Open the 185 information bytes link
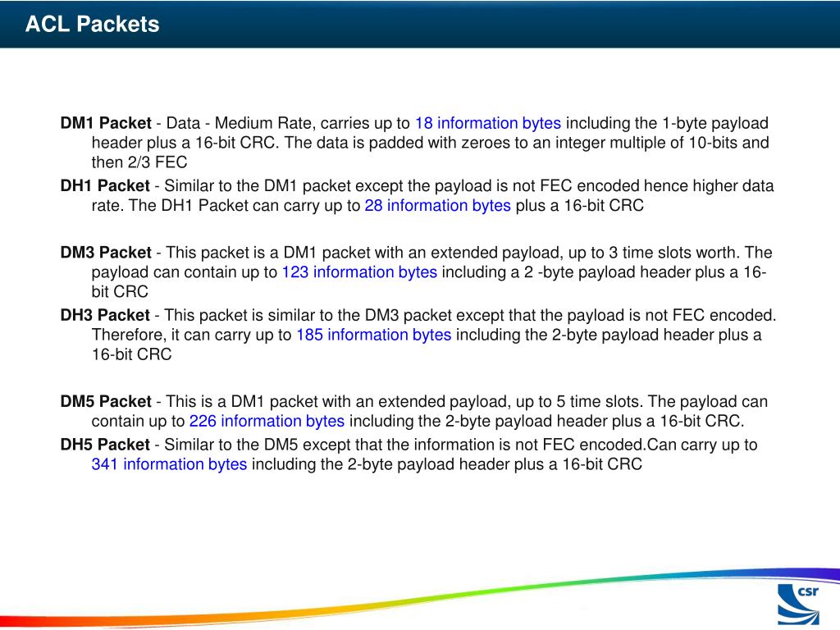This screenshot has height=630, width=840. point(374,335)
